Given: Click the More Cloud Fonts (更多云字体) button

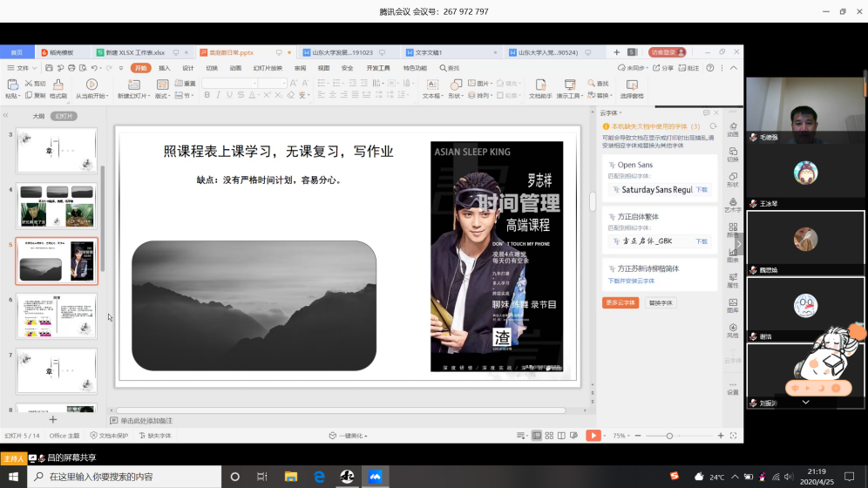Looking at the screenshot, I should coord(620,302).
